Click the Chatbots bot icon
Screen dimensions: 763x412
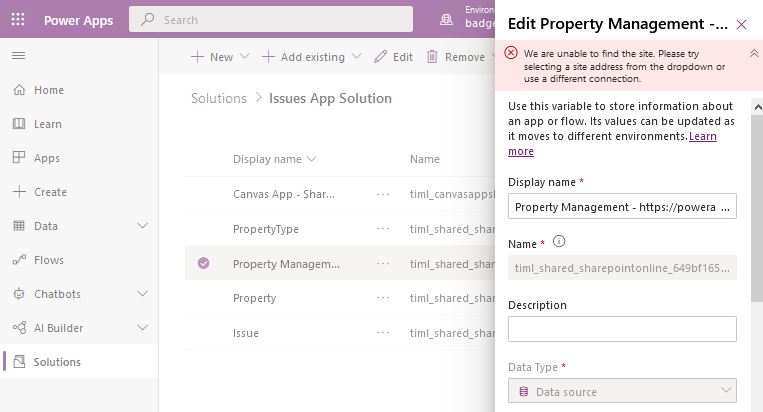tap(19, 294)
